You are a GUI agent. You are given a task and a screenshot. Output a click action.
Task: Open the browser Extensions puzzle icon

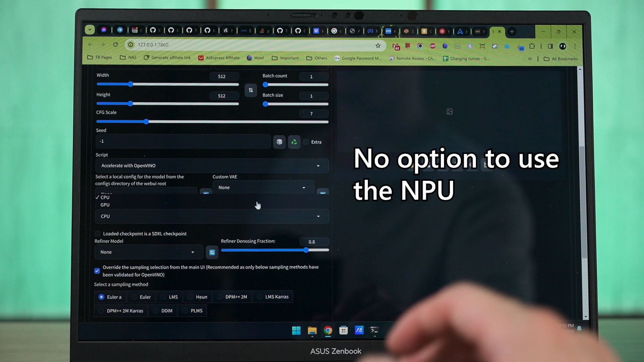[x=532, y=46]
